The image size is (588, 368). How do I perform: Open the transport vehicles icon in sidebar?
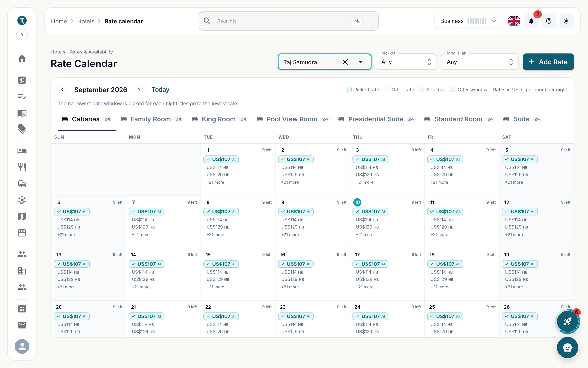coord(22,184)
